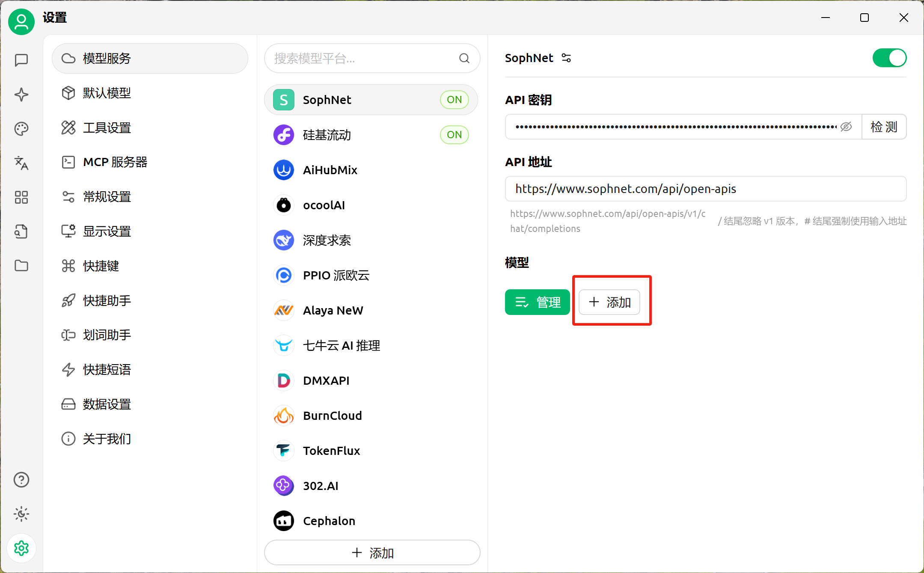The height and width of the screenshot is (573, 924).
Task: Select the AiHubMix provider icon
Action: [283, 170]
